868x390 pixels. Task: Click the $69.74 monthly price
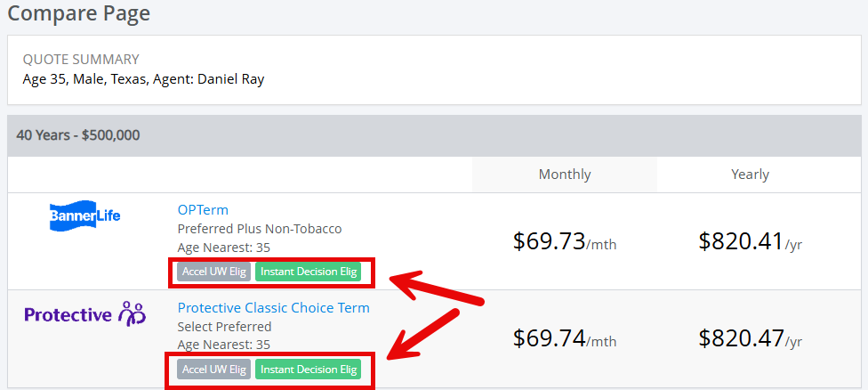pyautogui.click(x=549, y=339)
